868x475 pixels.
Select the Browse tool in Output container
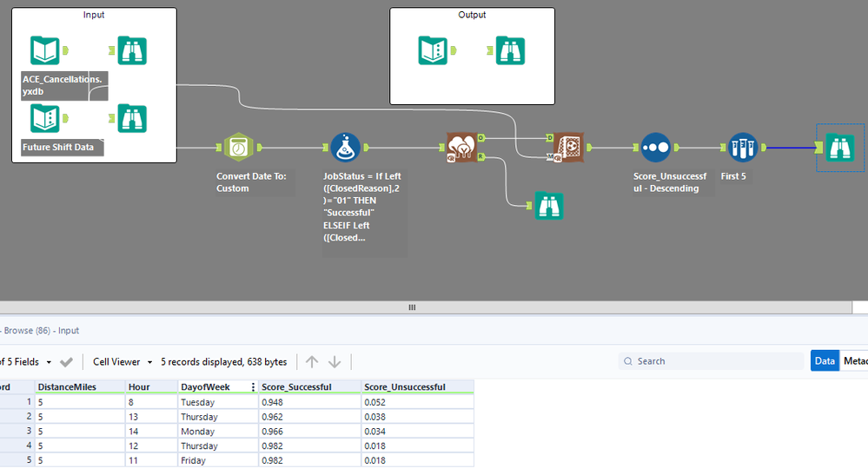pos(510,50)
